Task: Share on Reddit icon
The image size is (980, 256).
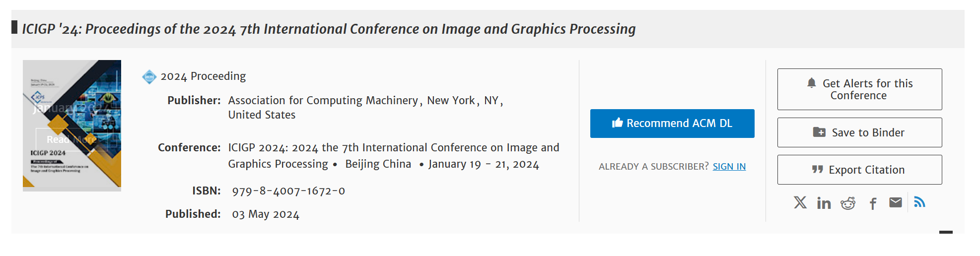Action: (x=848, y=203)
